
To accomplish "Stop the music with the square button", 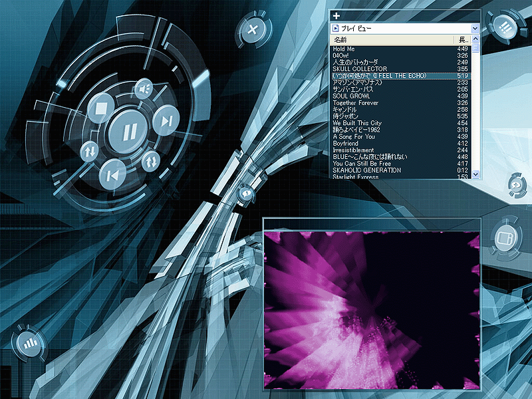I will click(x=101, y=108).
